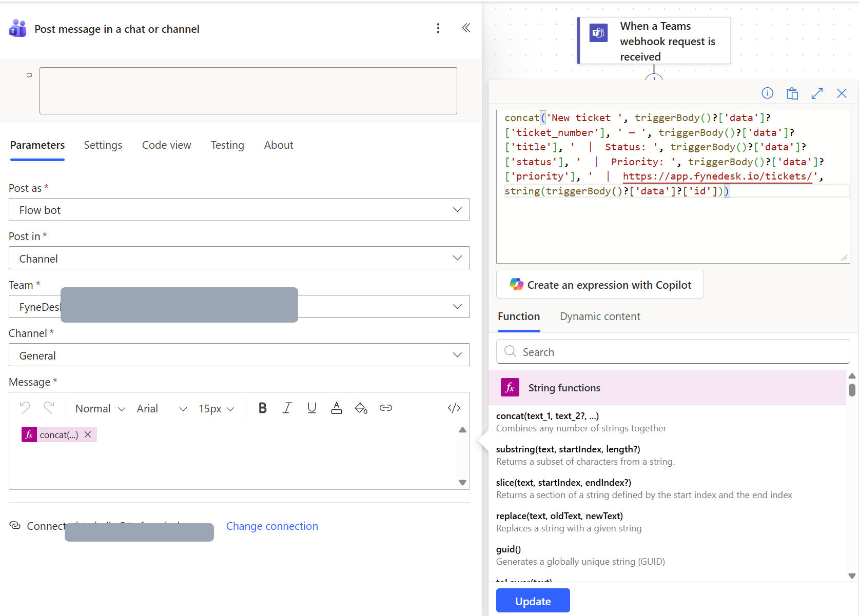Click the fx icon on concat token

coord(29,434)
